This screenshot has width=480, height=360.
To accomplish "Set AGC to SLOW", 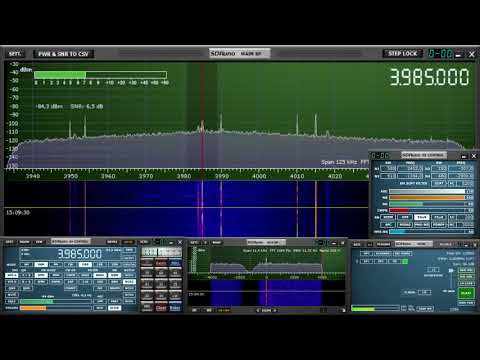I will pyautogui.click(x=115, y=308).
